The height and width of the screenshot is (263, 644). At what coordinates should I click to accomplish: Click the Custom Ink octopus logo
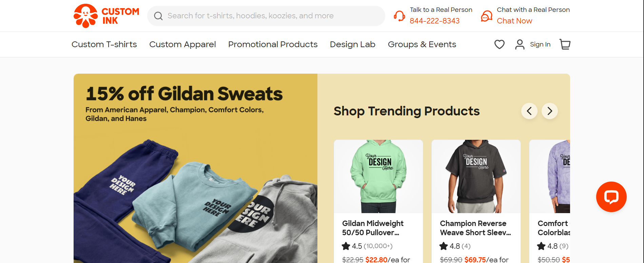[86, 16]
